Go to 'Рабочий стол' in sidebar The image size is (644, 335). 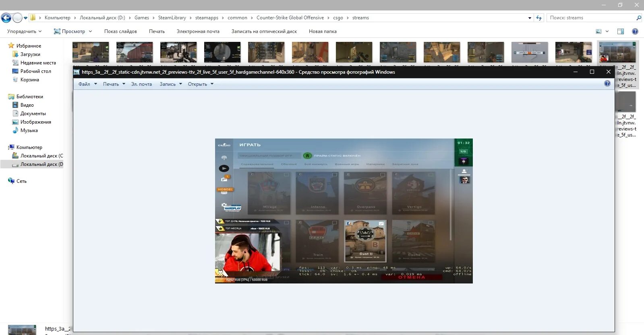pyautogui.click(x=36, y=71)
